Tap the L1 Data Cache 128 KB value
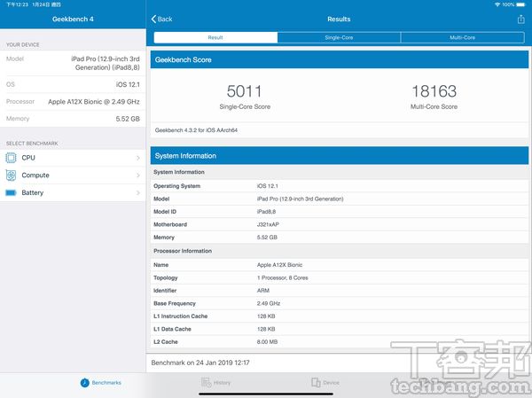This screenshot has height=398, width=532. coord(266,329)
